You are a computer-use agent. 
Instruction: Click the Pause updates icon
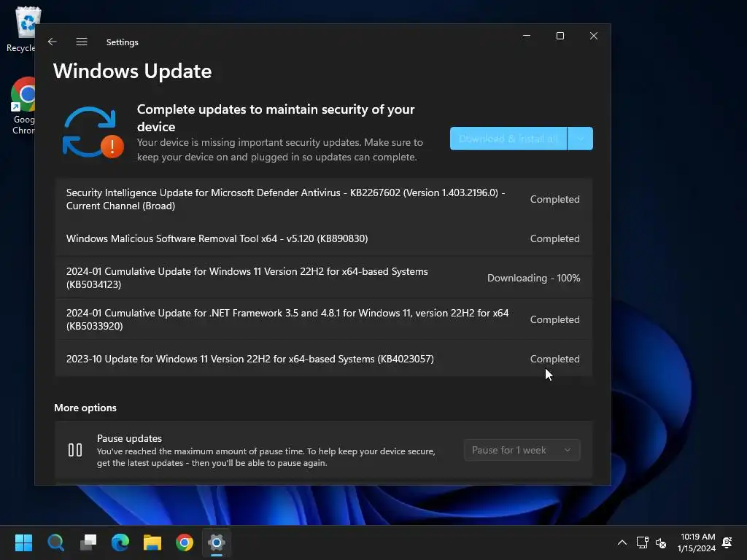tap(75, 450)
